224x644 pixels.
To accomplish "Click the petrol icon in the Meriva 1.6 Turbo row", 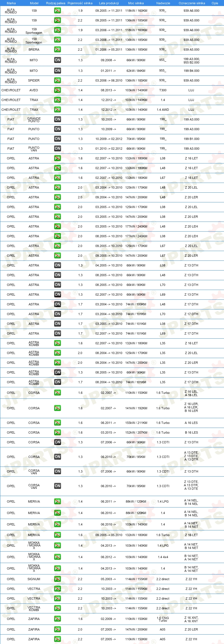I will (x=57, y=535).
